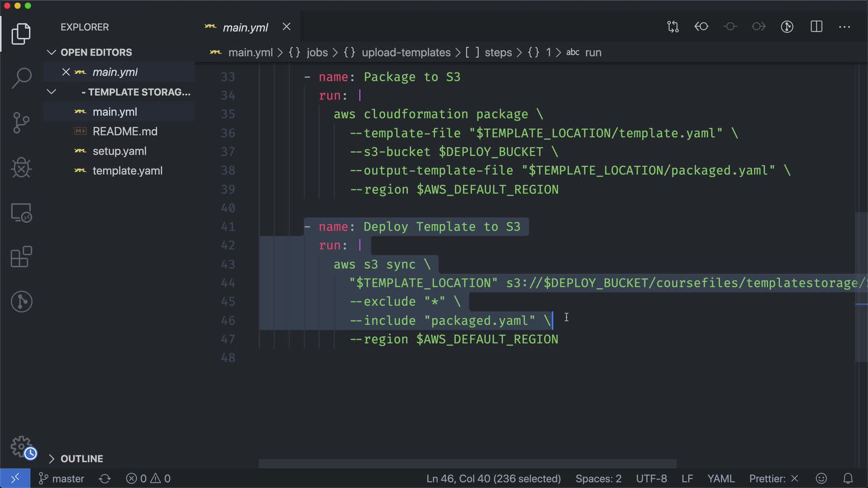Open the Remote Explorer view
This screenshot has height=488, width=868.
tap(21, 212)
